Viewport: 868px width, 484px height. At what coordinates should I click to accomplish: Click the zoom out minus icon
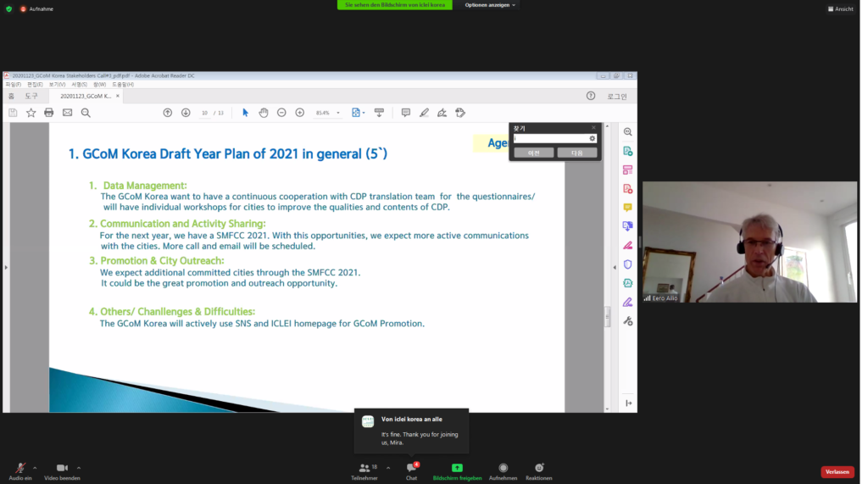click(x=281, y=113)
